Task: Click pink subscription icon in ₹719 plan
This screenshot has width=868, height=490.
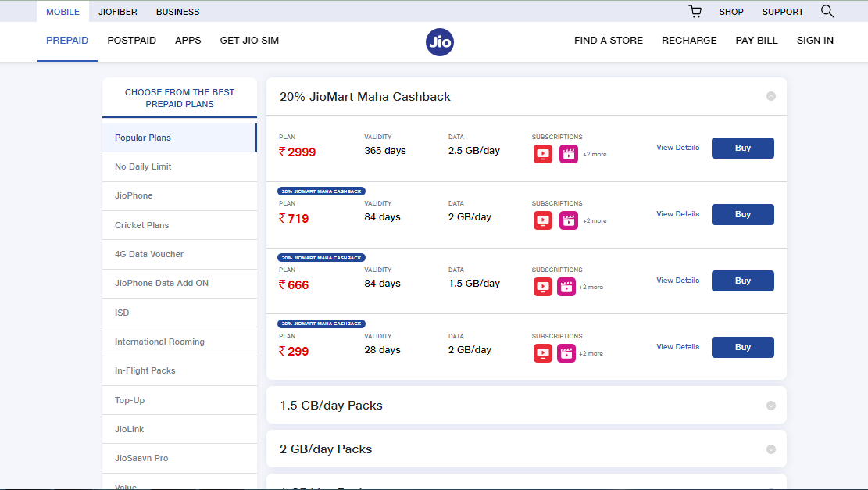Action: [x=569, y=220]
